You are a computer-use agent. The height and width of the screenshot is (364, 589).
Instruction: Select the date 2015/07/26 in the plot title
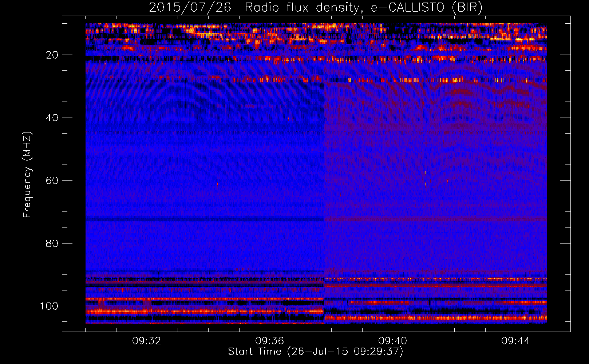pos(190,8)
